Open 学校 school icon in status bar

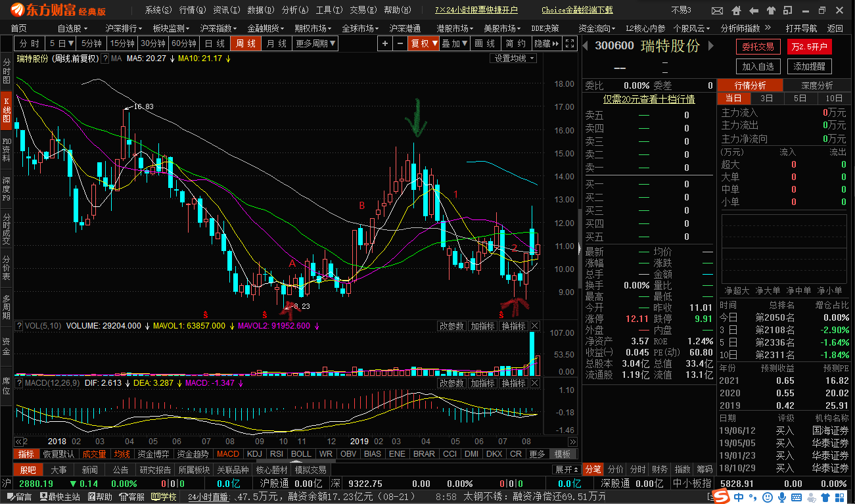coord(164,497)
